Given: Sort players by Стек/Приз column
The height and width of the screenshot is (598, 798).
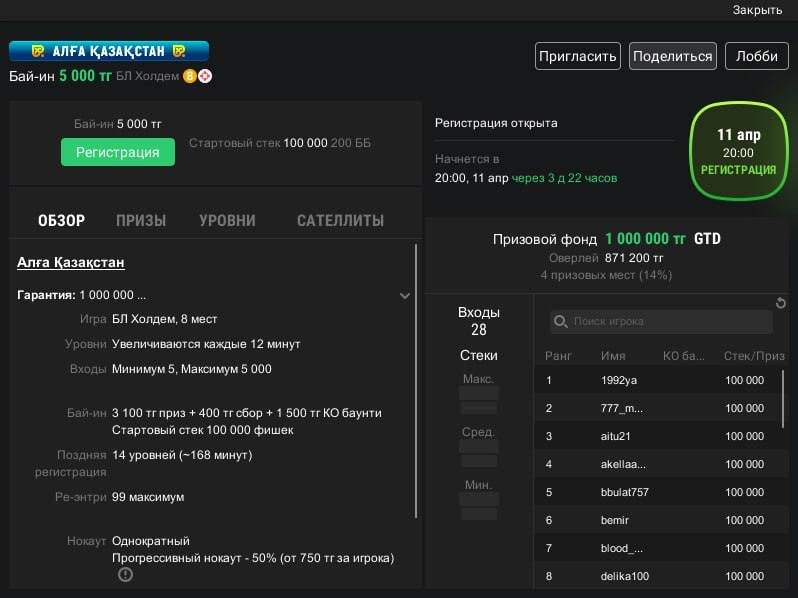Looking at the screenshot, I should click(x=755, y=355).
